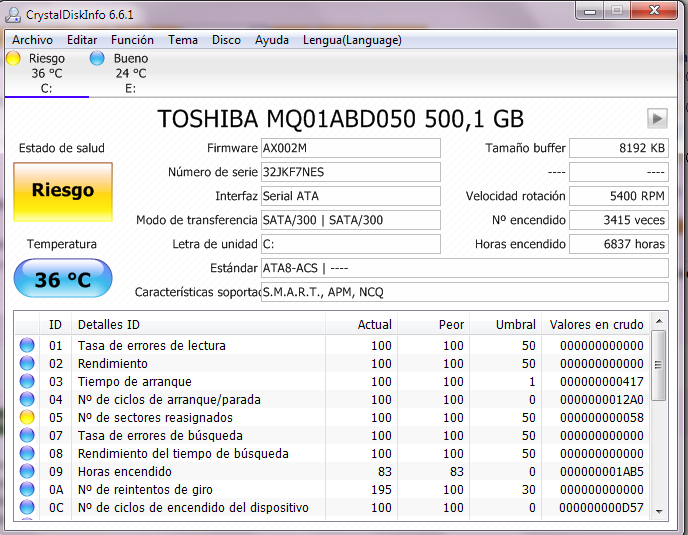Open the Editar menu
The image size is (688, 535).
[x=82, y=40]
